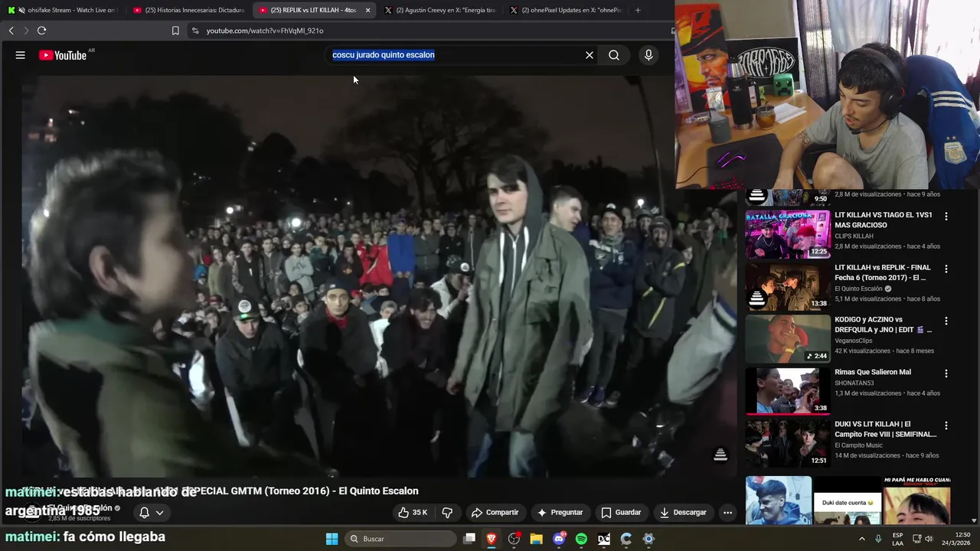Open the Shorts thumbnail with blue-haired person
Viewport: 980px width, 551px height.
779,500
